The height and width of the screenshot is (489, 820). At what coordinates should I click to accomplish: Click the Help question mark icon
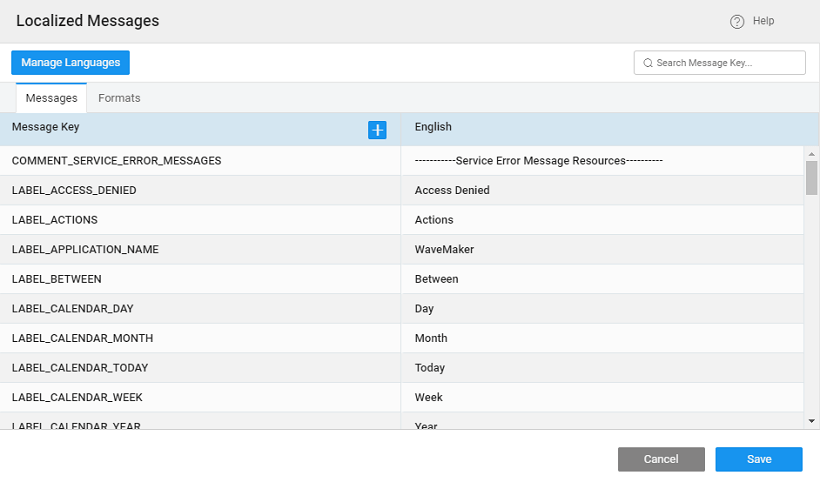point(737,22)
